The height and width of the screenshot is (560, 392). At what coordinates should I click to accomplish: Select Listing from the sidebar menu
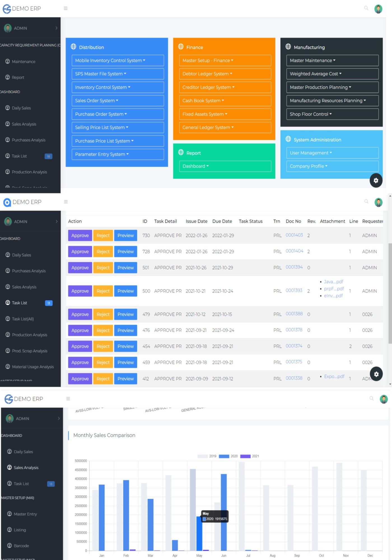point(20,530)
